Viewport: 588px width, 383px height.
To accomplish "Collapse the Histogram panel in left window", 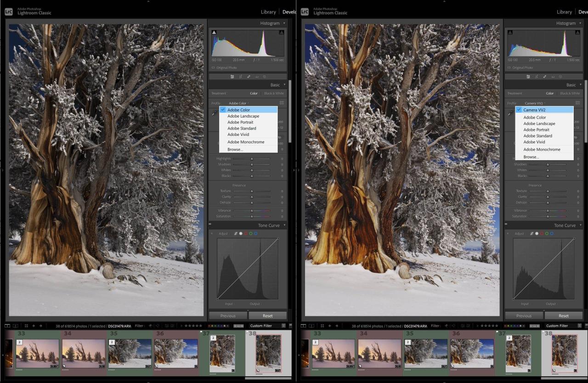I will (x=284, y=23).
